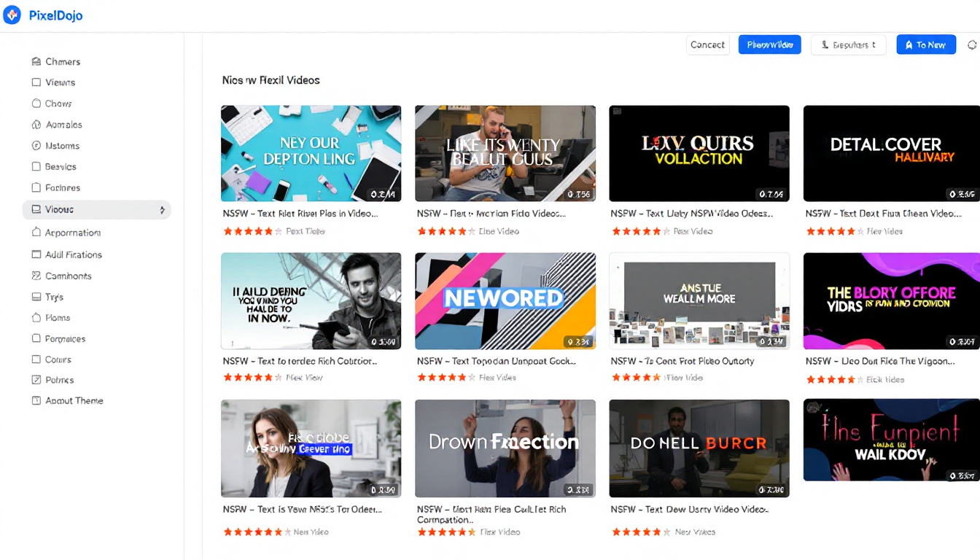Click the Pohrks sidebar icon

[35, 379]
